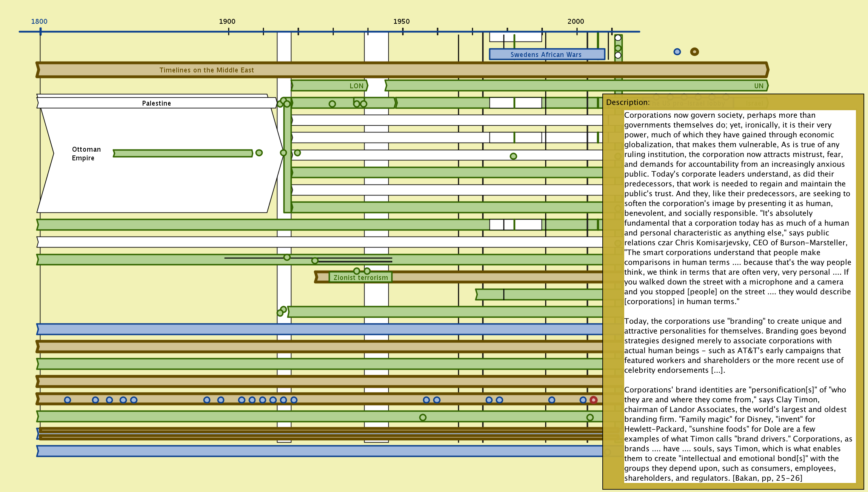This screenshot has width=868, height=492.
Task: Click the Zionist terrorism label box
Action: pyautogui.click(x=360, y=277)
